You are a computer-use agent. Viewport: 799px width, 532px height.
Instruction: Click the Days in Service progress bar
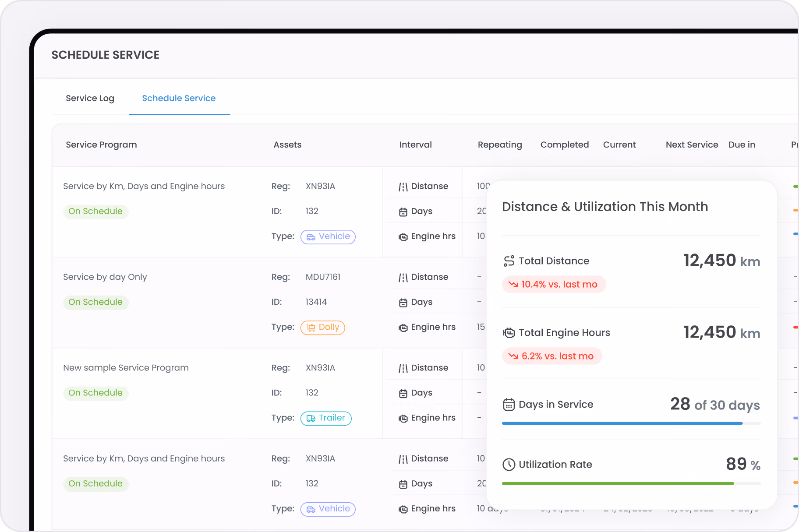[631, 423]
